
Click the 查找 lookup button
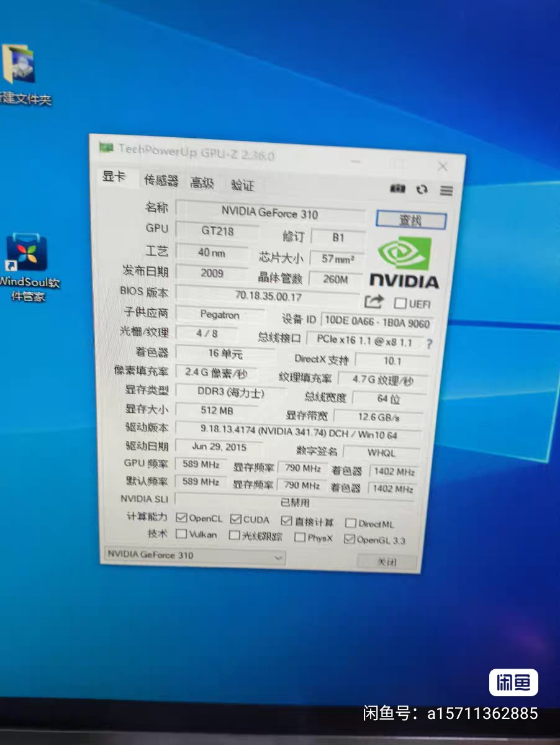pos(410,220)
